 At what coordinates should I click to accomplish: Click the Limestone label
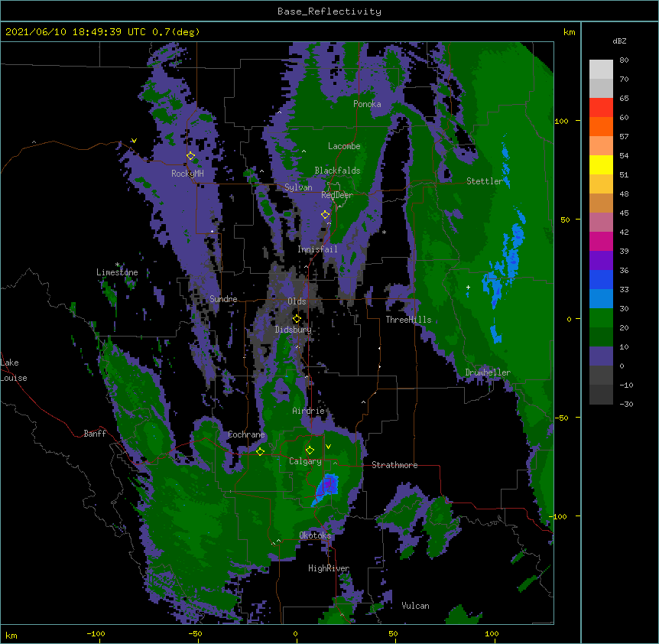[117, 272]
